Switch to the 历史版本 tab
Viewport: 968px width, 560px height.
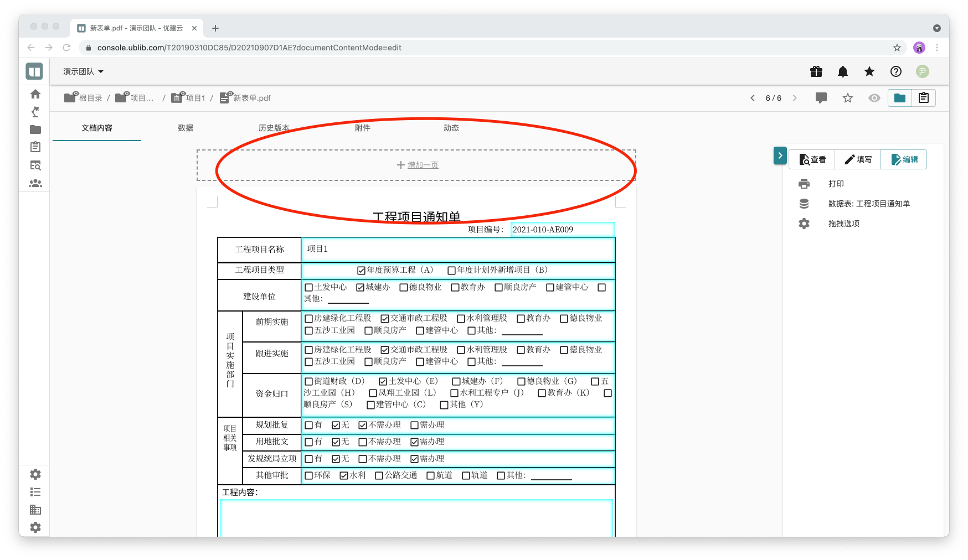274,128
